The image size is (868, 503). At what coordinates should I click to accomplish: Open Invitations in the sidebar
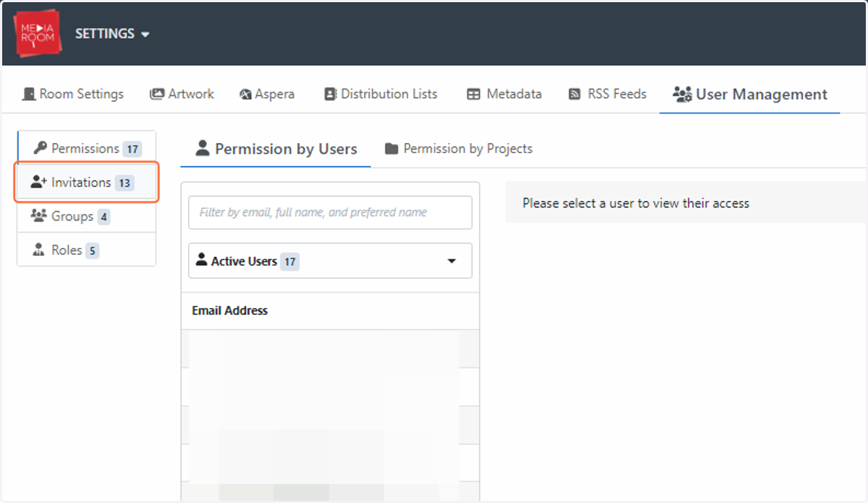[x=86, y=182]
